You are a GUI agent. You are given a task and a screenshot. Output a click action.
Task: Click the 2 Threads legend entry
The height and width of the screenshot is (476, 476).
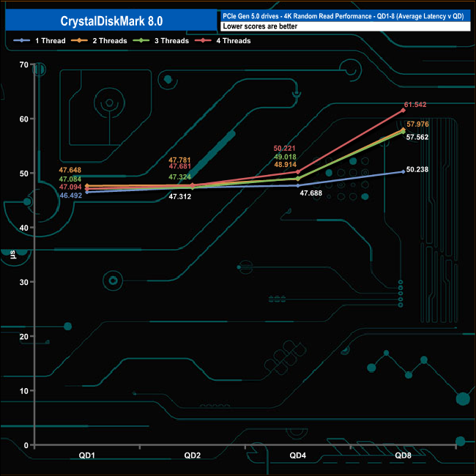[x=99, y=41]
